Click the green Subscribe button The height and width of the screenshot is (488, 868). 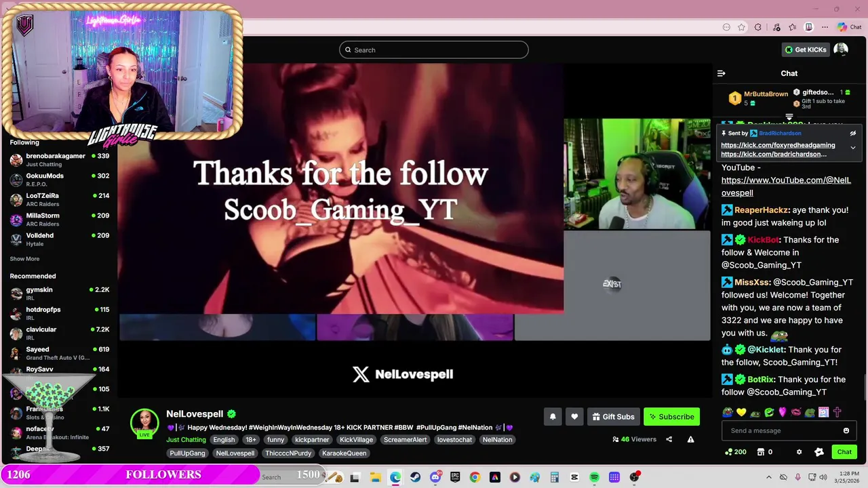click(x=671, y=417)
